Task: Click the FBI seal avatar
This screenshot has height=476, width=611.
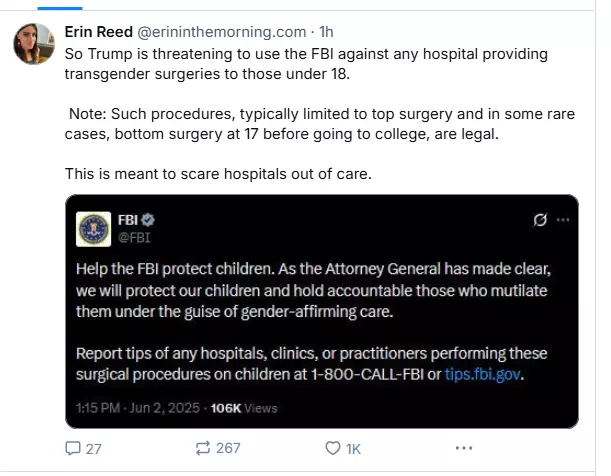Action: coord(93,228)
